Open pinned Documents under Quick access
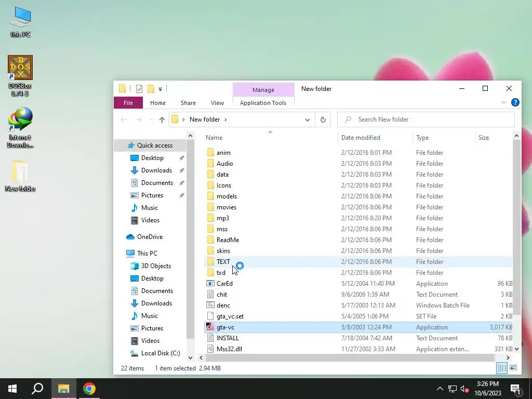This screenshot has height=399, width=532. [157, 183]
